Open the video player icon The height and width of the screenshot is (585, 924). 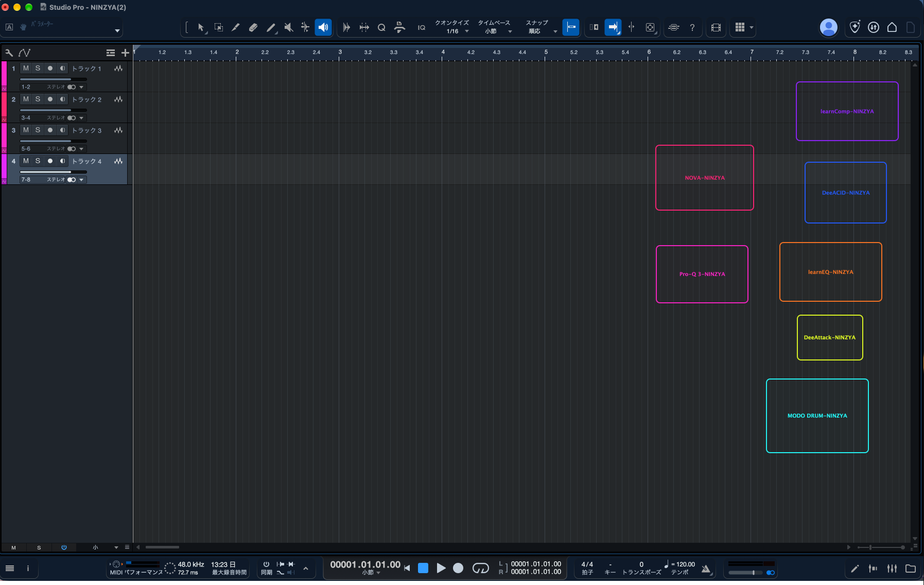coord(716,28)
